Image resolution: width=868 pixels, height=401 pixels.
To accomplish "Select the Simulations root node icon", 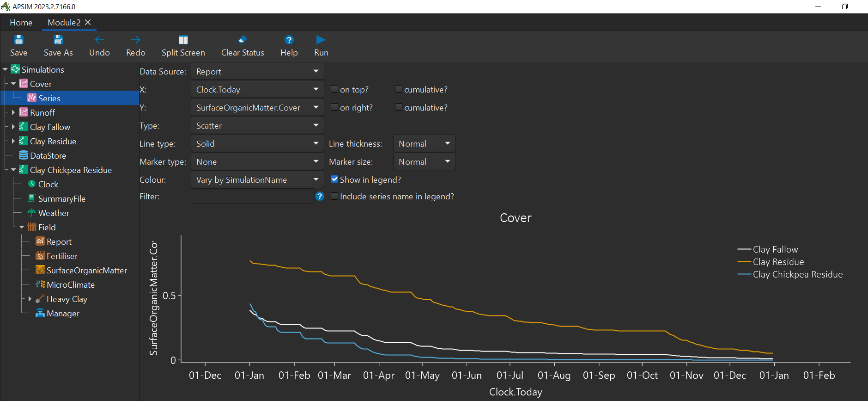I will (15, 69).
